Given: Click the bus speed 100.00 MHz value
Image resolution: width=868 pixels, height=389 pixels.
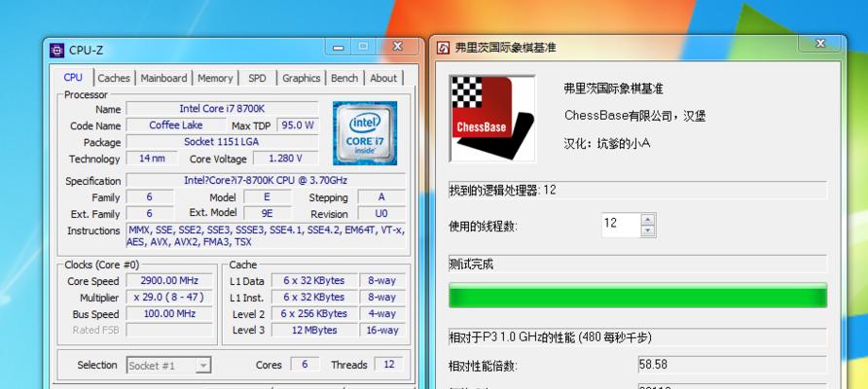Looking at the screenshot, I should pyautogui.click(x=169, y=314).
